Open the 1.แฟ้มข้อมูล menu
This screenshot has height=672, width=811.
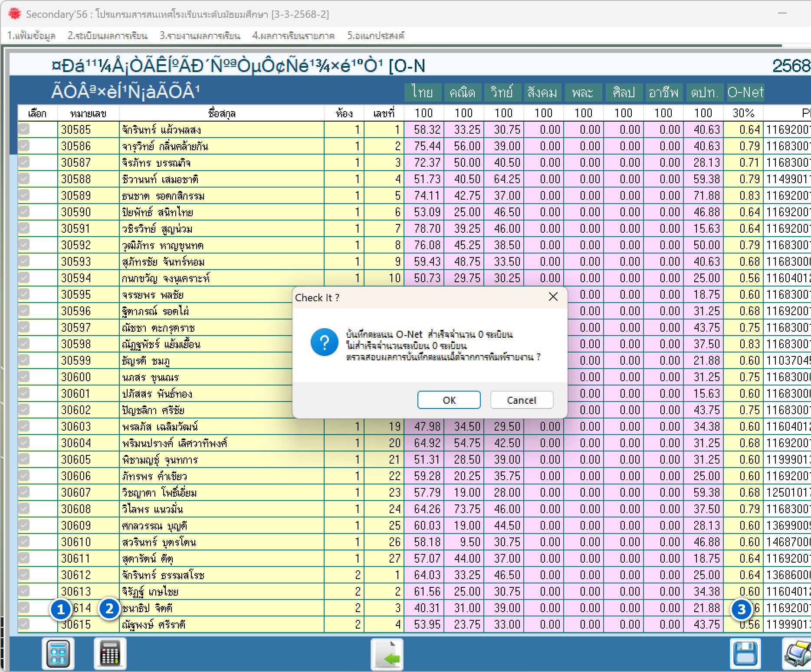click(x=31, y=36)
